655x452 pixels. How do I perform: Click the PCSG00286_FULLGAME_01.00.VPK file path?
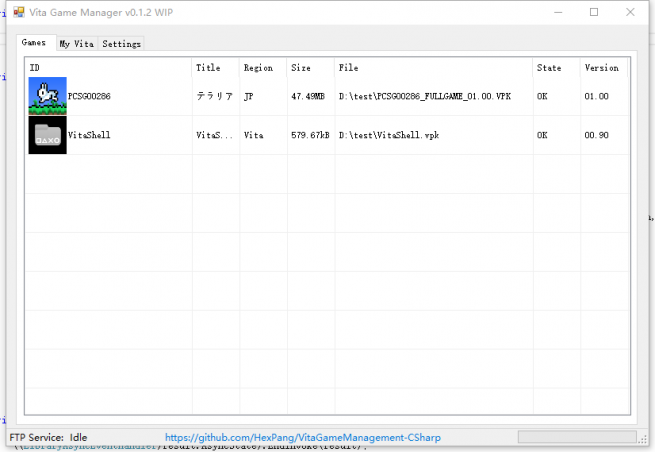(425, 96)
